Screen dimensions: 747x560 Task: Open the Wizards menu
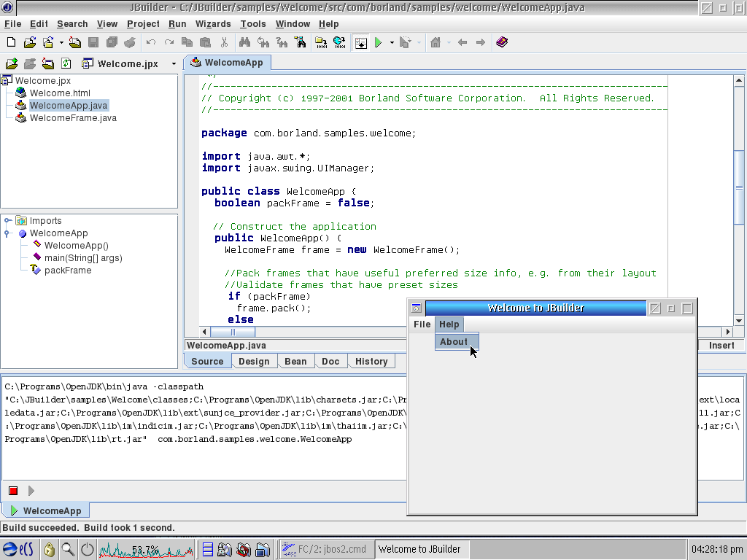point(213,23)
